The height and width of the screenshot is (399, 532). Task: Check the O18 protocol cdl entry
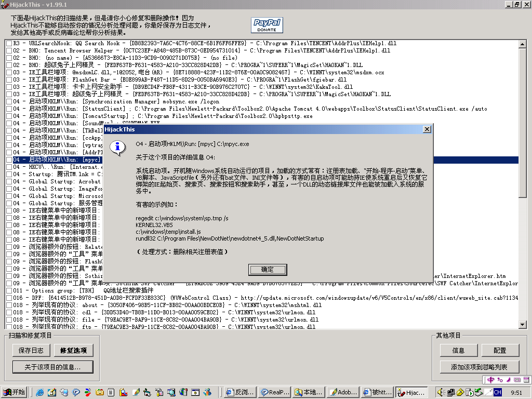tap(9, 312)
